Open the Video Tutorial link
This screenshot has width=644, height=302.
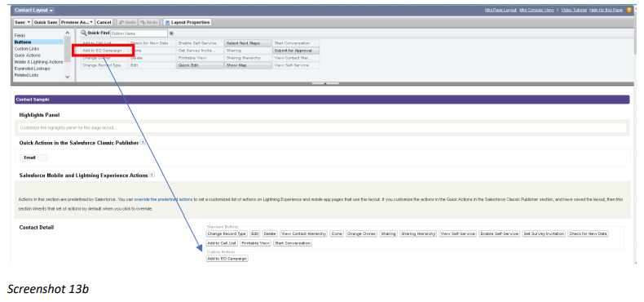coord(574,10)
